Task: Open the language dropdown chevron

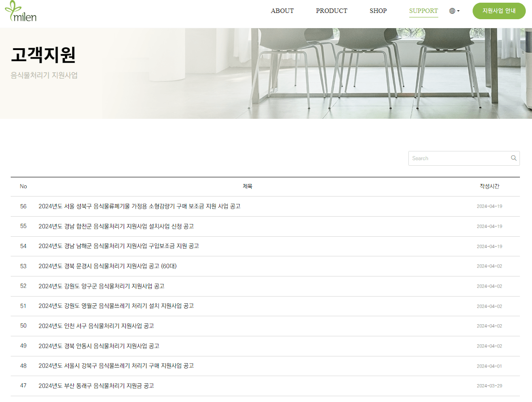Action: click(x=457, y=11)
